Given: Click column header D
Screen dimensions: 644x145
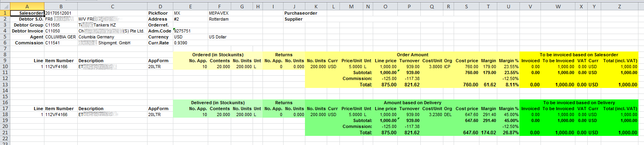Looking at the screenshot, I should [160, 6].
